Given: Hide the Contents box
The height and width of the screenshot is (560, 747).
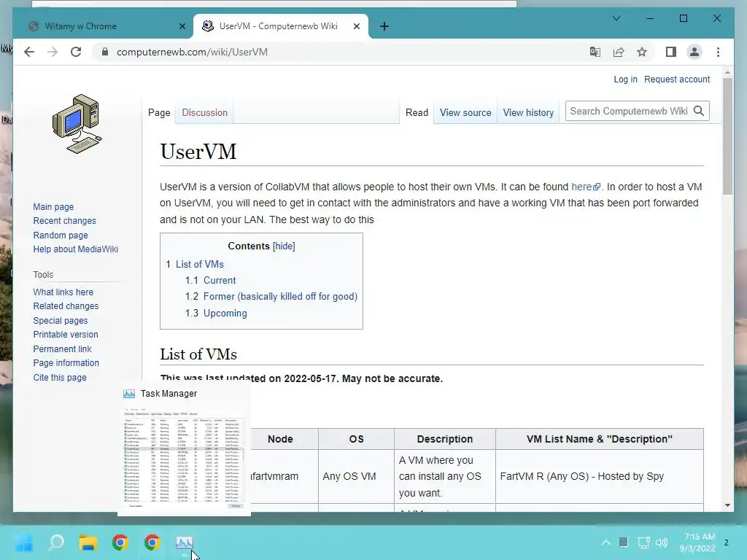Looking at the screenshot, I should point(284,246).
